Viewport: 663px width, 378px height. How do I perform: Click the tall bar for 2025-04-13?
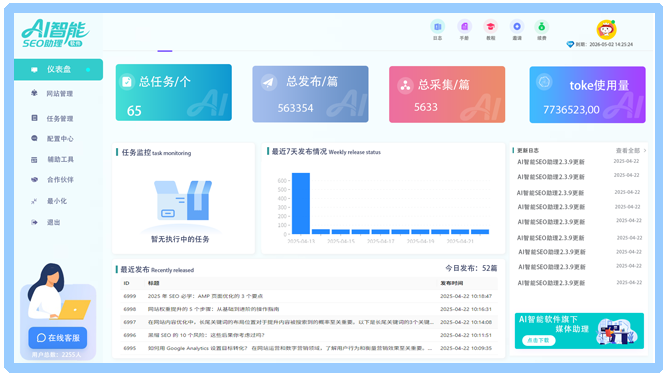point(301,203)
